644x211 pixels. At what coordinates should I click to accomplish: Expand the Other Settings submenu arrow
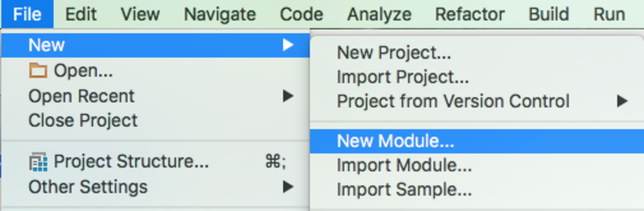288,187
